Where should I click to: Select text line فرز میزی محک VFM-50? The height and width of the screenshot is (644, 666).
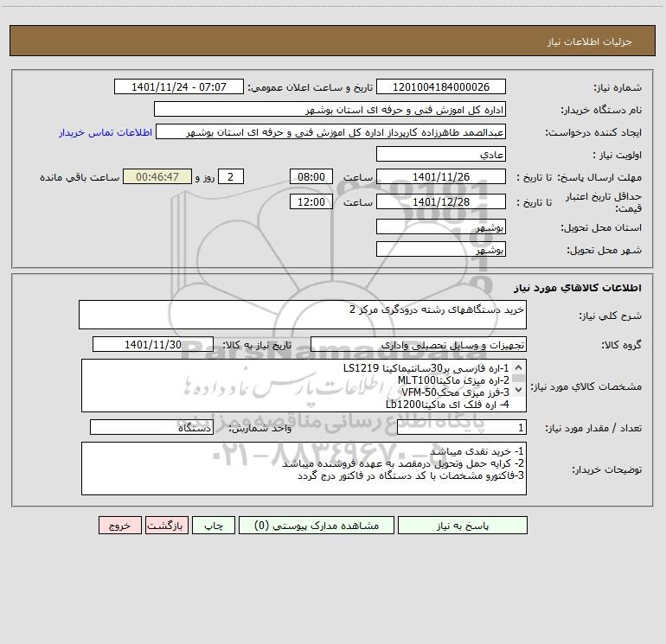tap(455, 392)
